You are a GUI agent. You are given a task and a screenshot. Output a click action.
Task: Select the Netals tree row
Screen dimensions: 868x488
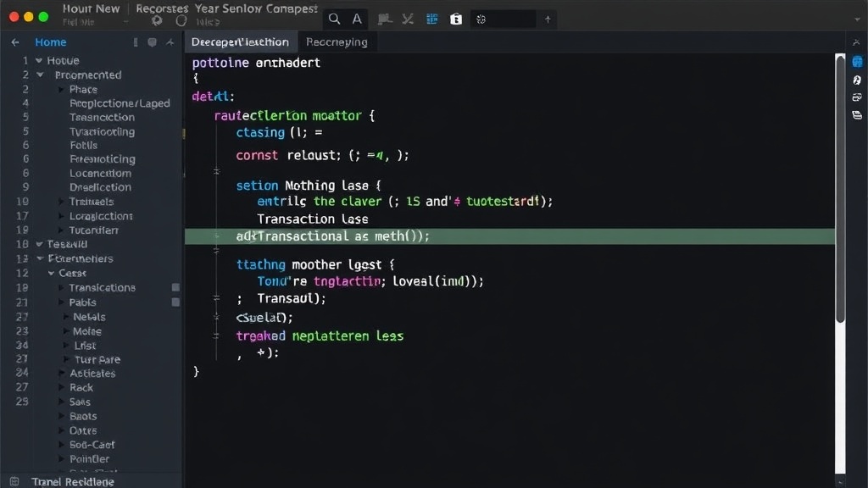click(x=89, y=317)
